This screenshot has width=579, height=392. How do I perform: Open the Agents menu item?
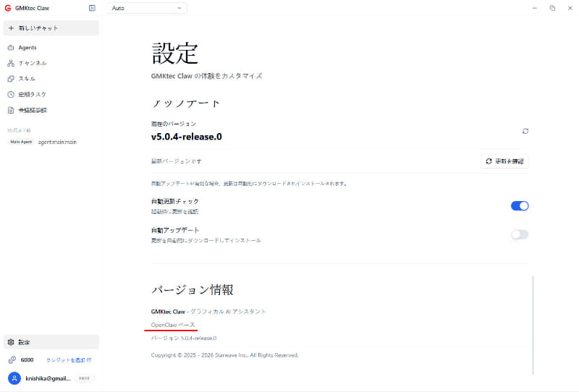click(51, 48)
